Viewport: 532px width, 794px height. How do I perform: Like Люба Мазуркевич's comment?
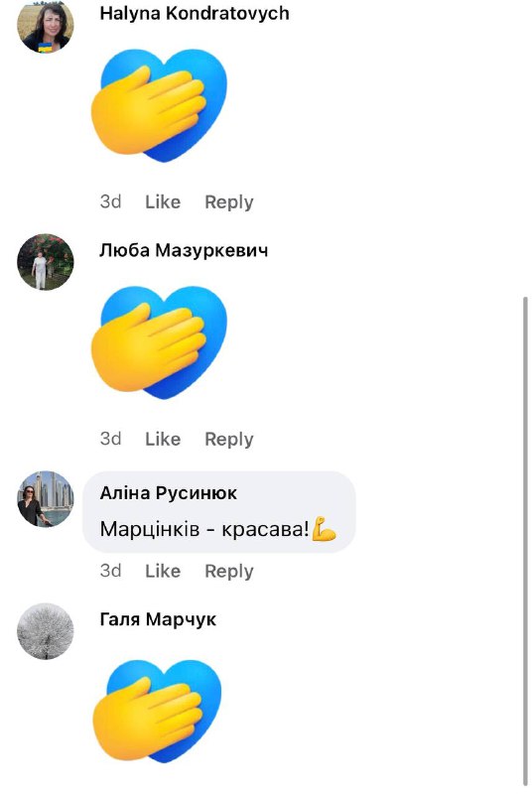pyautogui.click(x=163, y=439)
